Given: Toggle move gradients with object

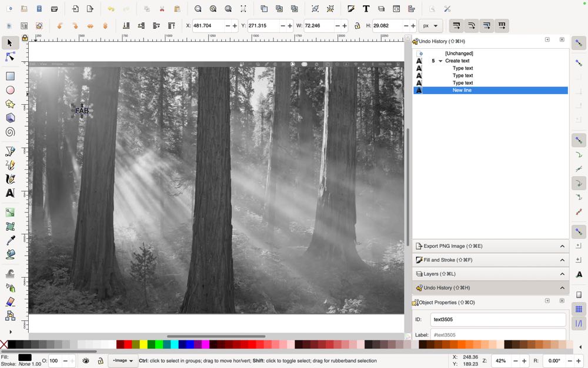Looking at the screenshot, I should coord(487,25).
